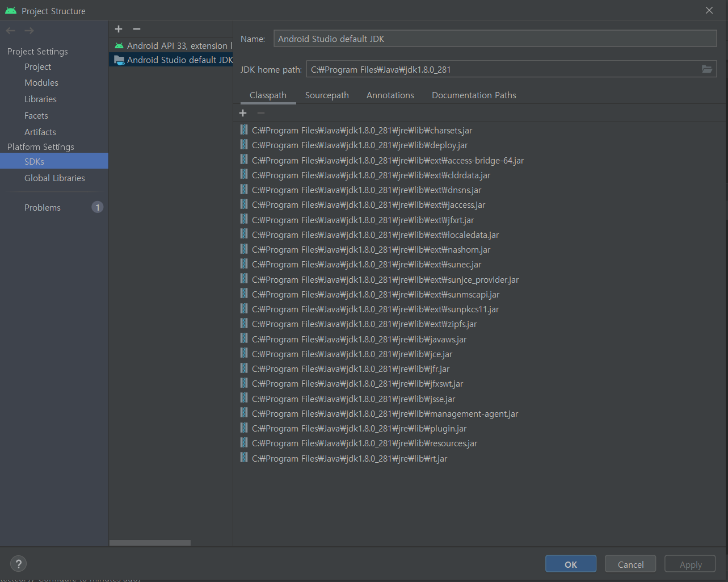The height and width of the screenshot is (582, 728).
Task: Select the jfr.jar classpath entry
Action: (x=351, y=369)
